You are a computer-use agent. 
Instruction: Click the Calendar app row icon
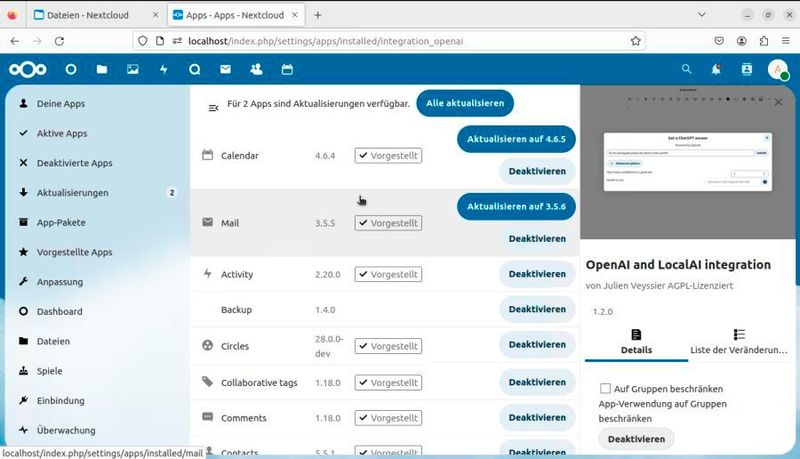click(x=208, y=155)
